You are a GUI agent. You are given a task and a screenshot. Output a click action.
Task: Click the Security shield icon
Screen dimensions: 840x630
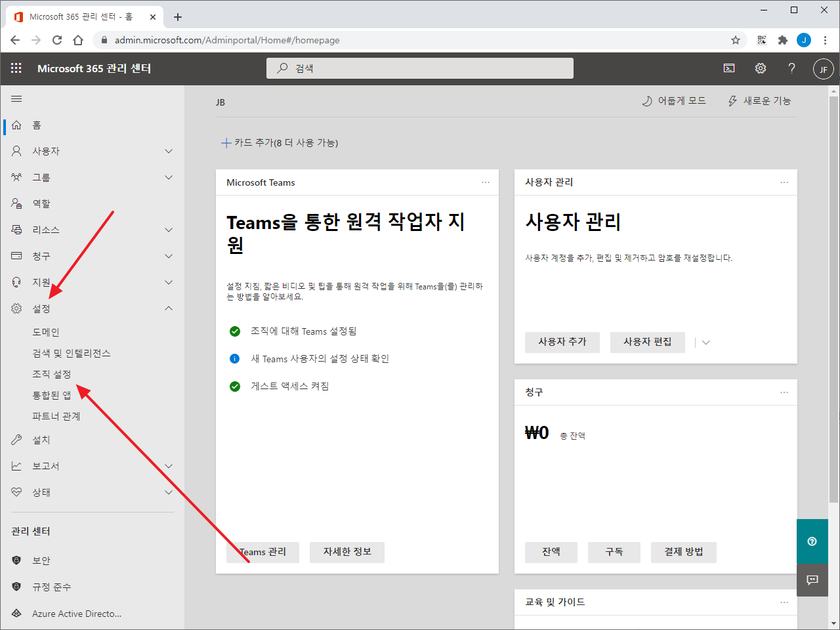click(16, 560)
